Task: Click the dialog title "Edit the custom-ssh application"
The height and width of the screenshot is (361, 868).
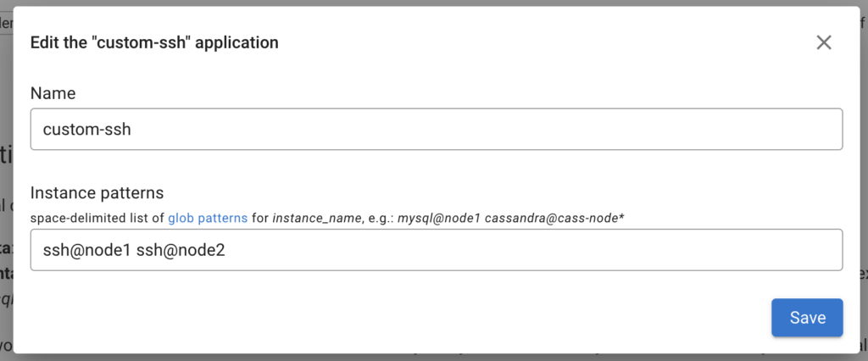Action: coord(154,42)
